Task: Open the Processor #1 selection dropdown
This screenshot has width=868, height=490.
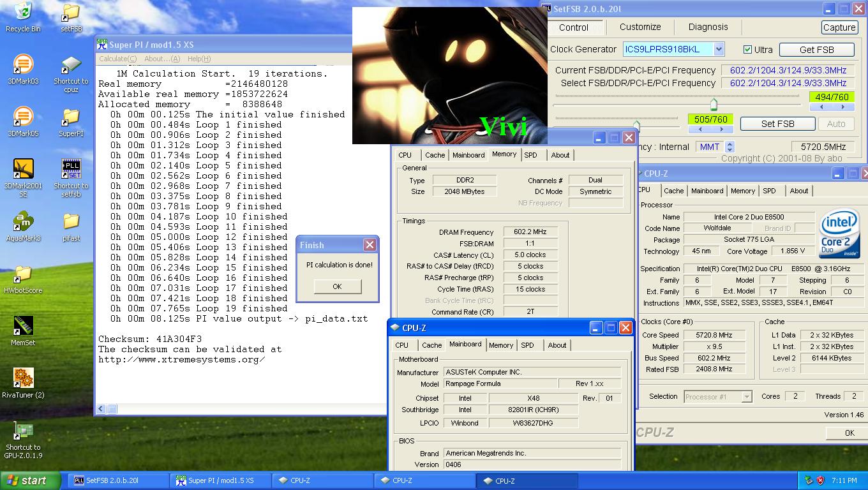Action: click(x=747, y=396)
